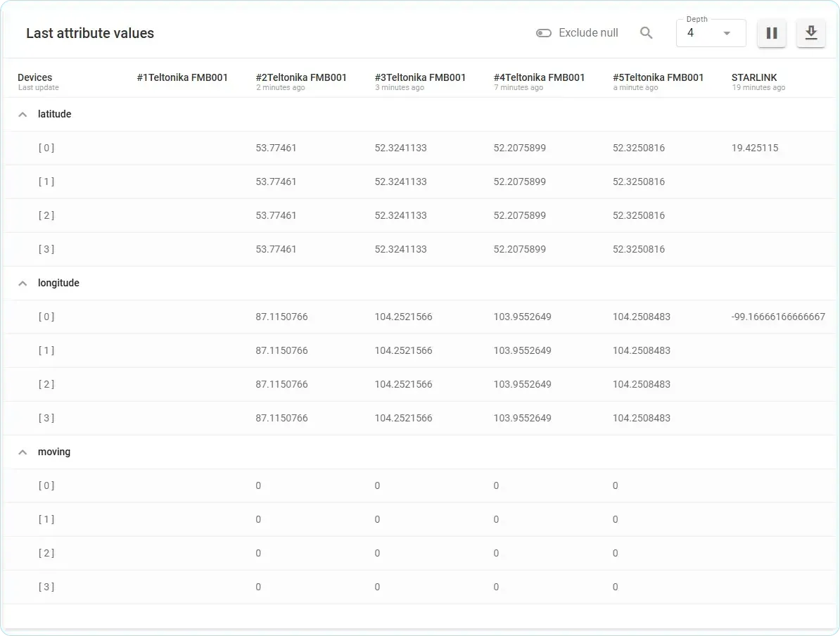Click the Last attribute values title
The height and width of the screenshot is (636, 840).
point(90,33)
